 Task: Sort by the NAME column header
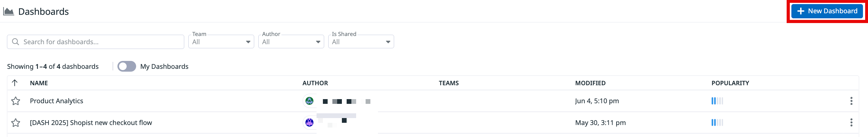tap(39, 83)
